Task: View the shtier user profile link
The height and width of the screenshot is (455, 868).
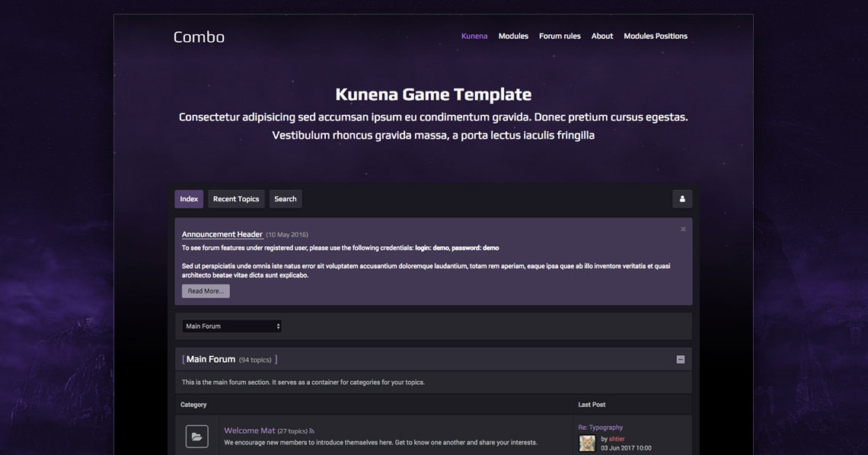Action: point(617,439)
